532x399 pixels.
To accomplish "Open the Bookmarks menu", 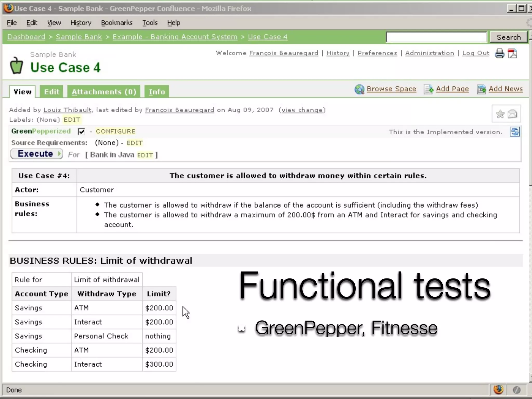I will tap(117, 23).
